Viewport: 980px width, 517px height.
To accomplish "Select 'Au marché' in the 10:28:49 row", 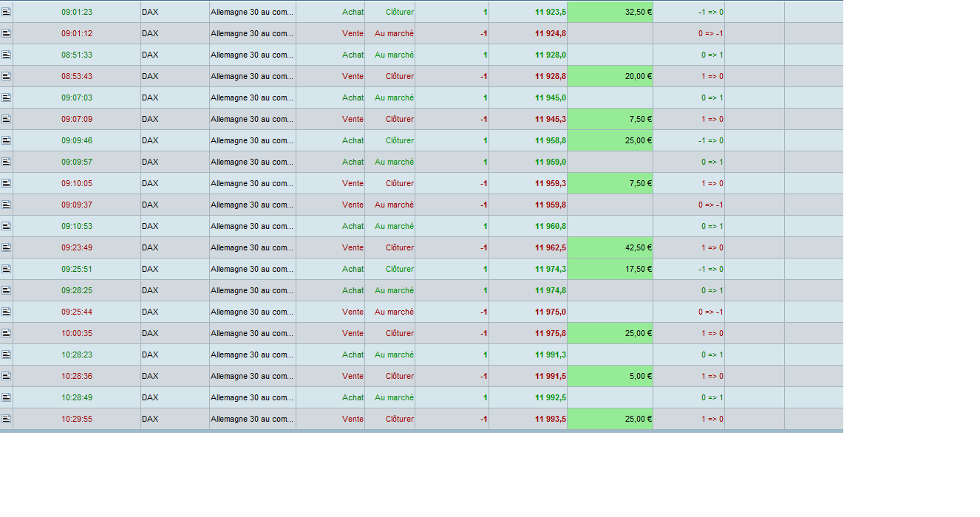I will (x=394, y=397).
